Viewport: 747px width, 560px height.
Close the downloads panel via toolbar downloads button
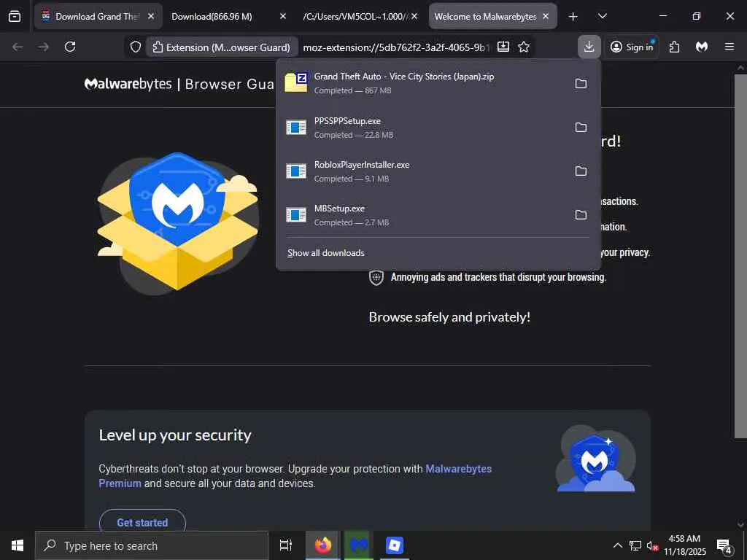589,47
